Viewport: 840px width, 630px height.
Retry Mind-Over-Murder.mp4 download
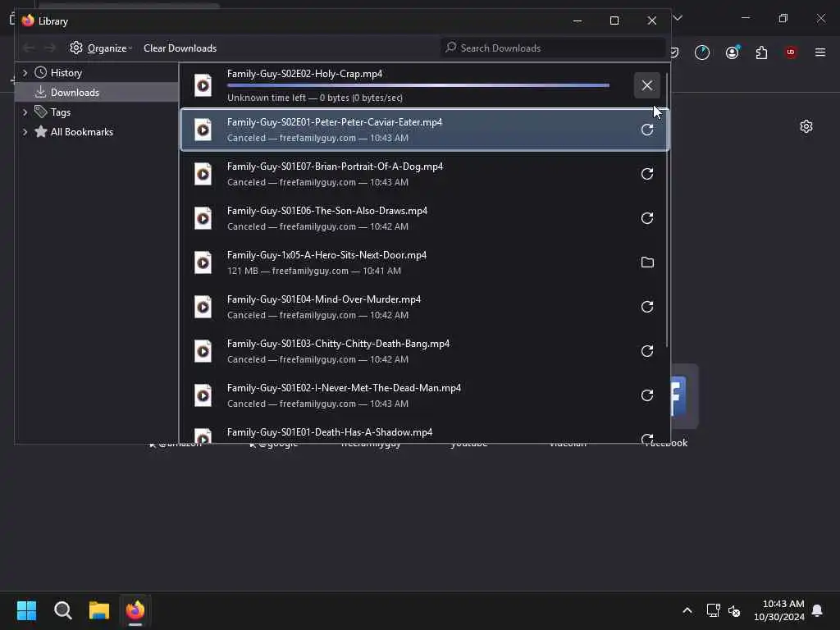click(x=646, y=307)
